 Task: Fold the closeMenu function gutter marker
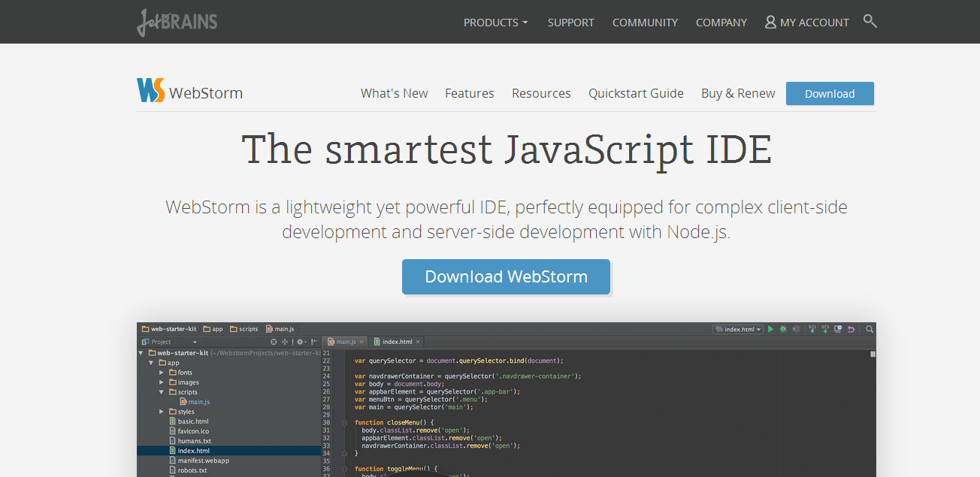coord(344,422)
